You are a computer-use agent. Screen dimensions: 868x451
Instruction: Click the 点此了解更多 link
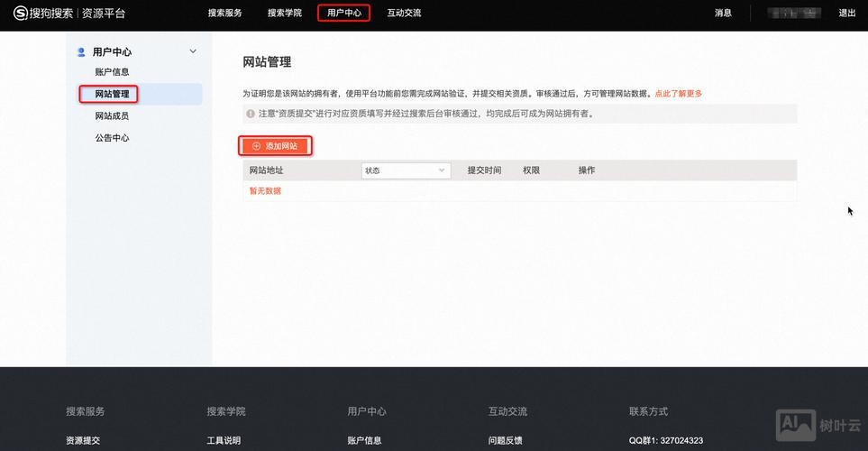pos(678,94)
